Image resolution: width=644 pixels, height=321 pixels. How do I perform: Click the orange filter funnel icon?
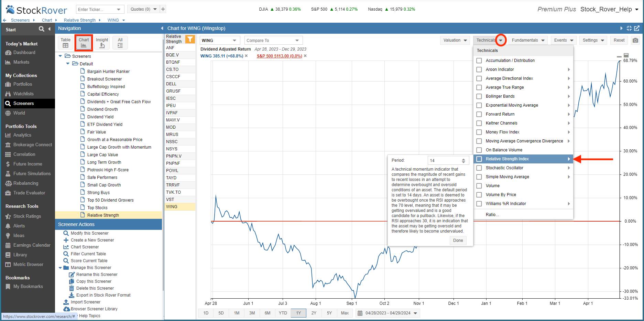pos(190,39)
